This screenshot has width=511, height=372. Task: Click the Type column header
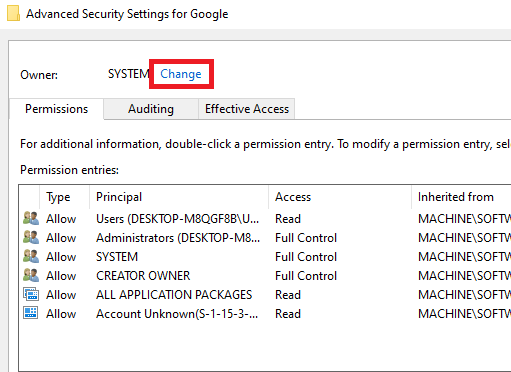pos(58,197)
